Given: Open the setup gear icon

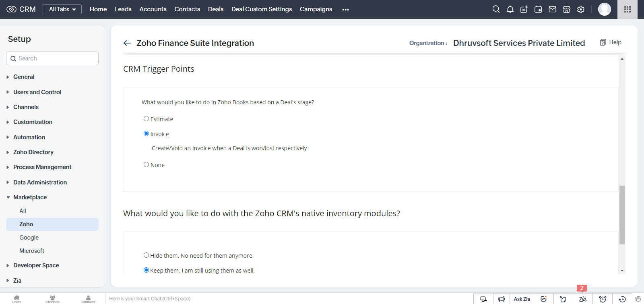Looking at the screenshot, I should (x=580, y=9).
